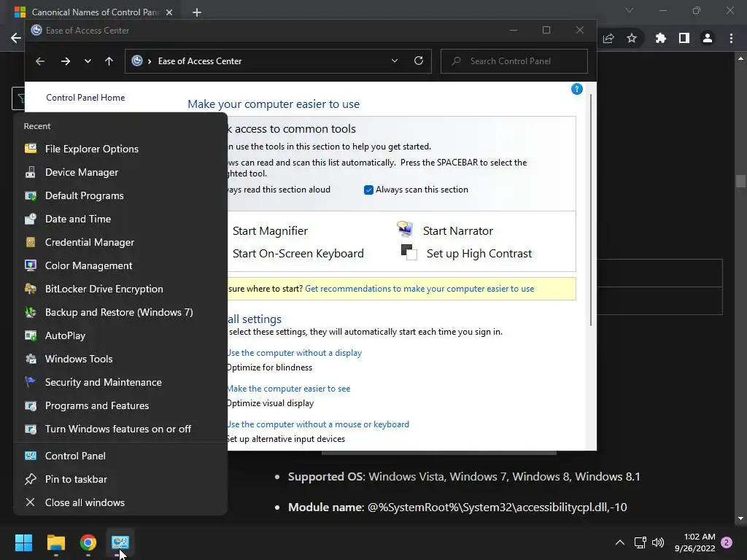Click Control Panel Home link
The height and width of the screenshot is (560, 747).
(85, 98)
